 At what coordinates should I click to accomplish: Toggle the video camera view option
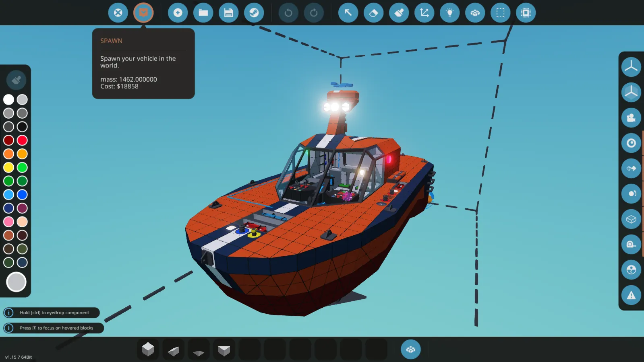pyautogui.click(x=631, y=118)
